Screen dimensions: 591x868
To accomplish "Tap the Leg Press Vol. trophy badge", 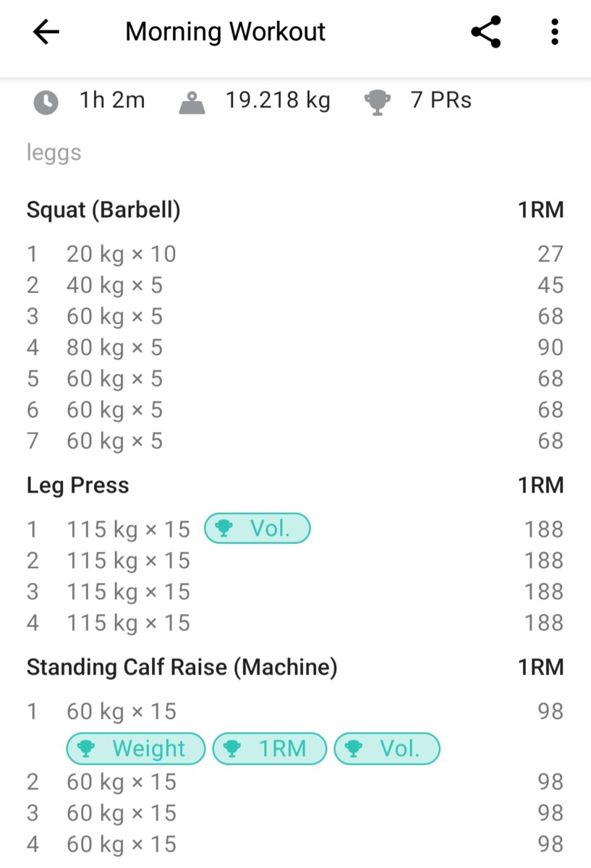I will point(257,529).
